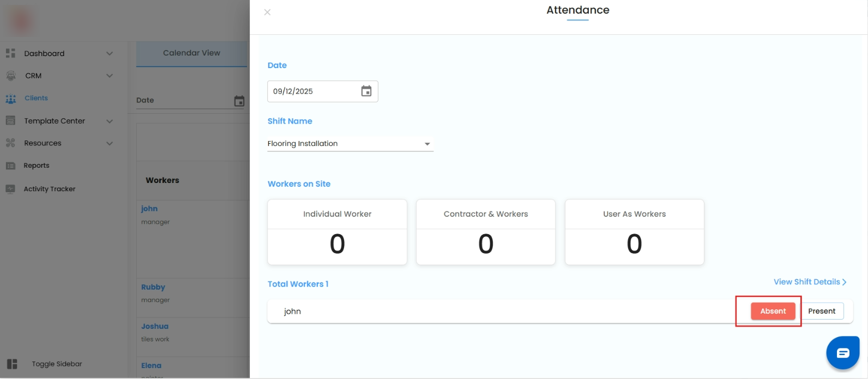Click the Dashboard sidebar icon
This screenshot has height=379, width=868.
tap(10, 53)
